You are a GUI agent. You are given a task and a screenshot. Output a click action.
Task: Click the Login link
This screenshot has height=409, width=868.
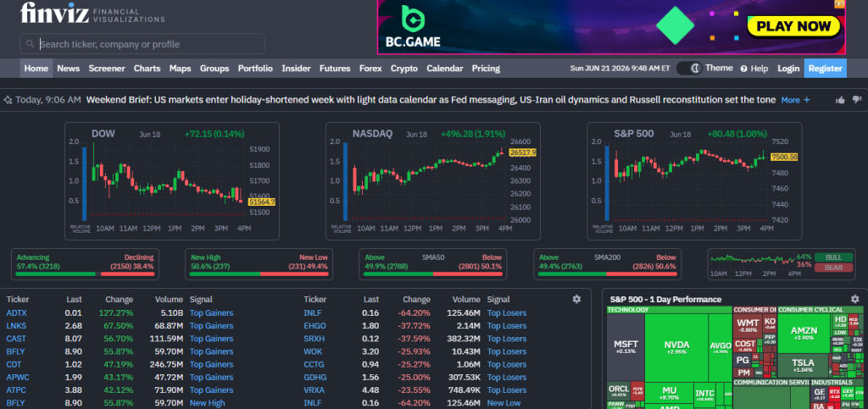788,69
